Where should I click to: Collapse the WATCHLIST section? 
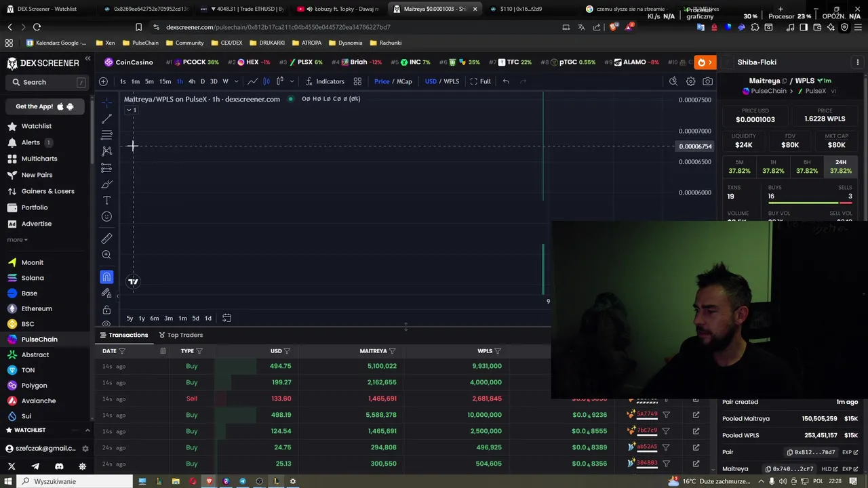87,430
